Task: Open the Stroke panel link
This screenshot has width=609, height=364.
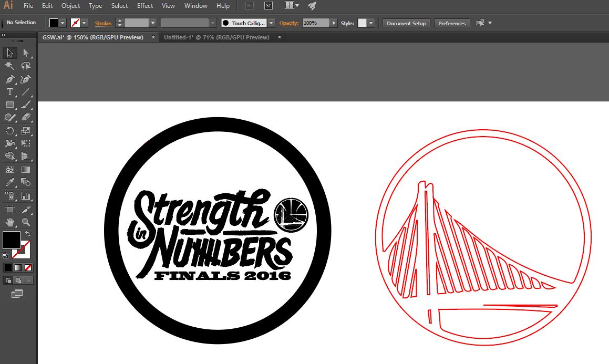Action: click(x=104, y=23)
